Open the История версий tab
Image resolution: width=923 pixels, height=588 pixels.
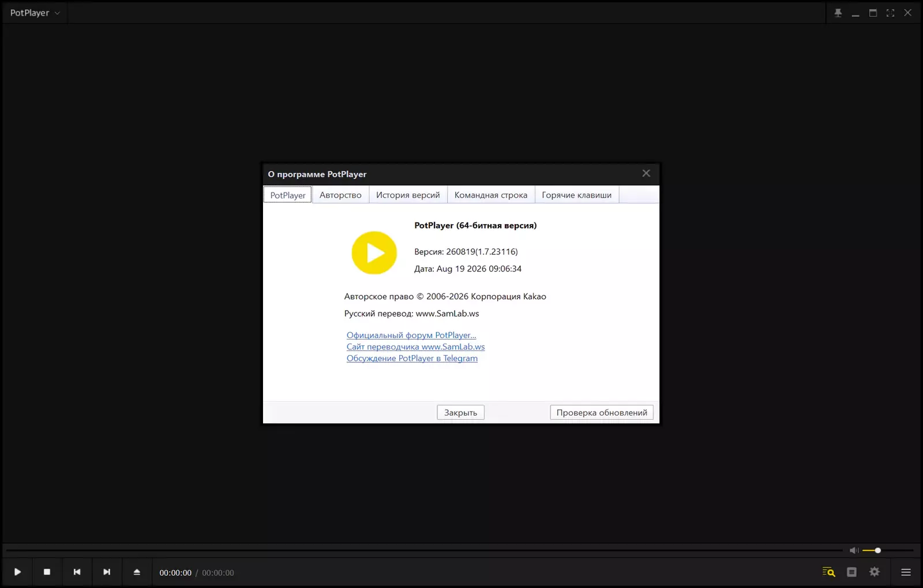click(408, 195)
